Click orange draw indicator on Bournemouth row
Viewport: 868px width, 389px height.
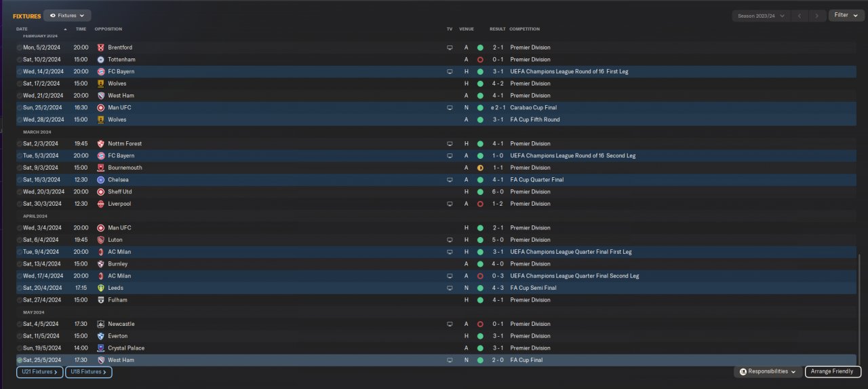click(480, 168)
